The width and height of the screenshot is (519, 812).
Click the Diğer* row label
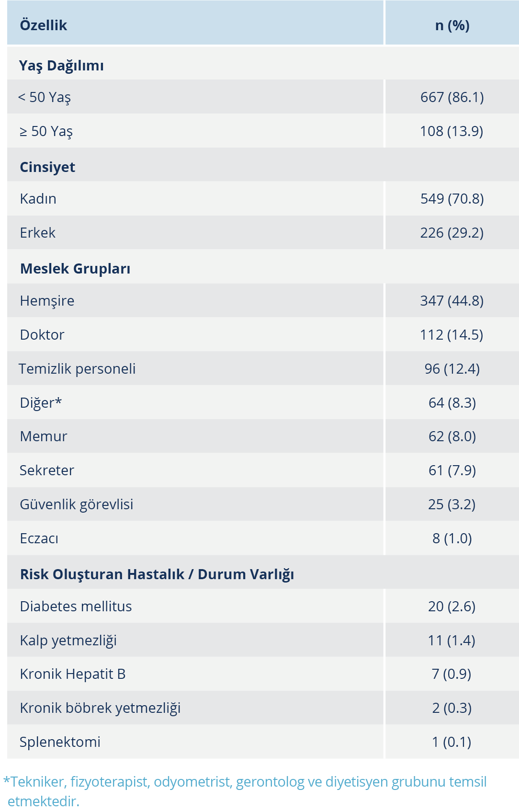coord(41,403)
